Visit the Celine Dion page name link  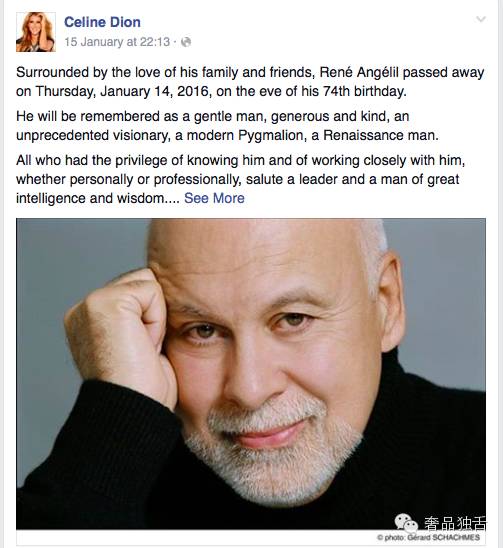pyautogui.click(x=102, y=22)
